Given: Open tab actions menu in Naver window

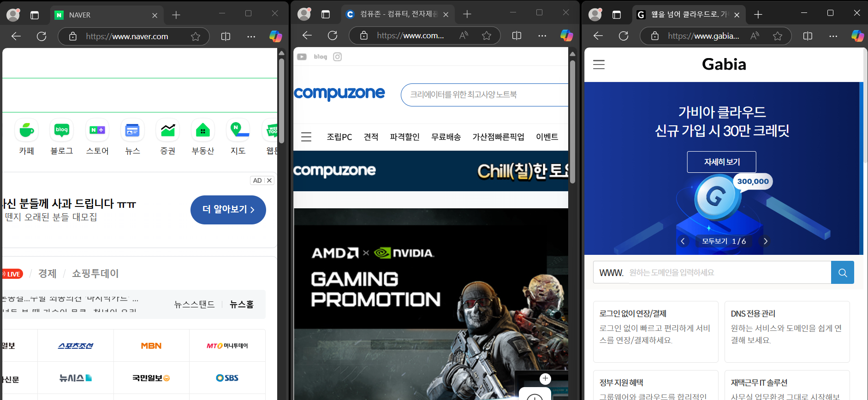Looking at the screenshot, I should coord(35,15).
